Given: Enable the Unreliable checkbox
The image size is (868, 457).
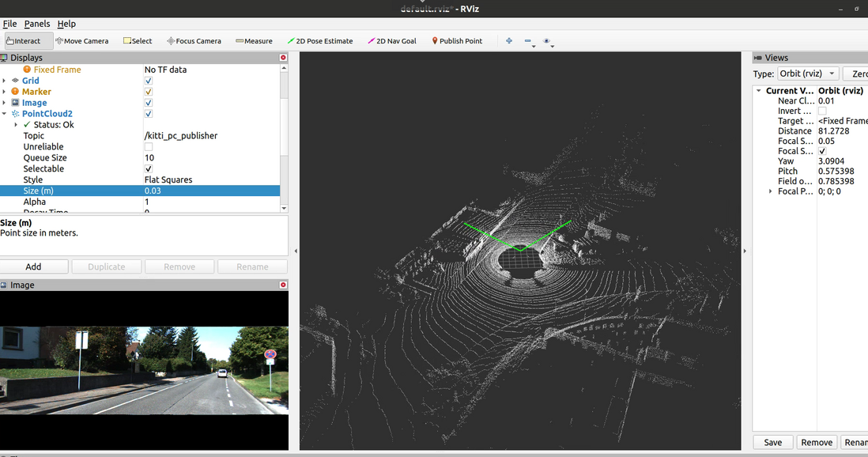Looking at the screenshot, I should [149, 147].
